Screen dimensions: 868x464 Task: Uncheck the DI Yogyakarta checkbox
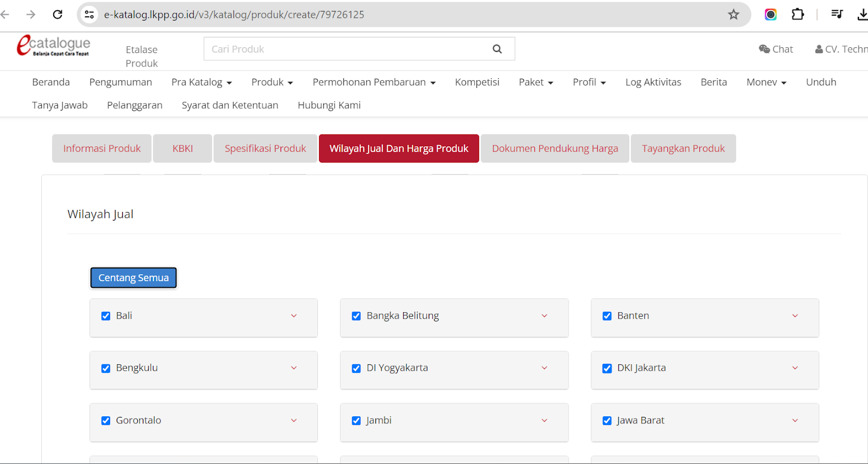356,369
